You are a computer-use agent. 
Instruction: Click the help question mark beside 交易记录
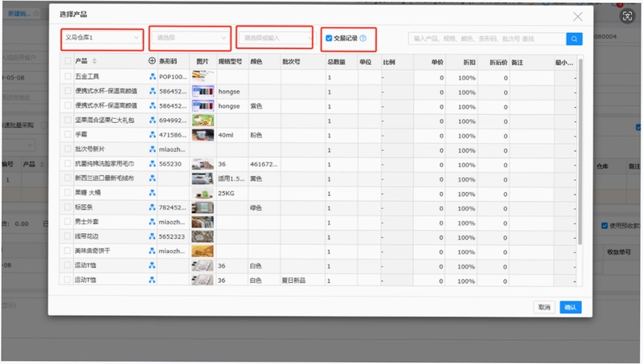tap(363, 38)
